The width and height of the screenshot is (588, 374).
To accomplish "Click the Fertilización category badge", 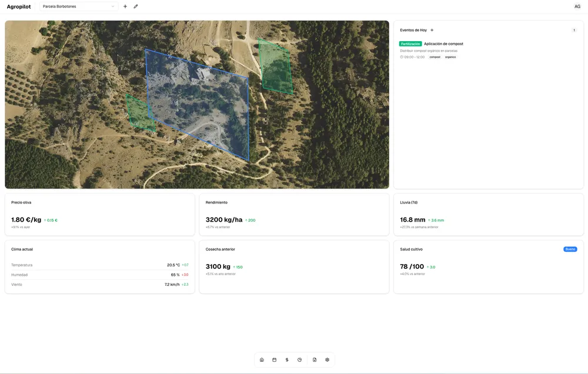I will click(x=410, y=44).
